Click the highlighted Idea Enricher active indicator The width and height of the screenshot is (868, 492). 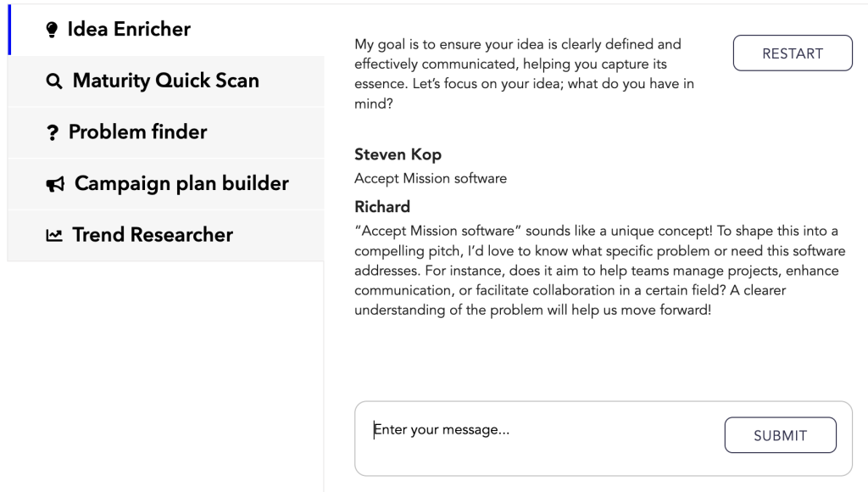pos(9,28)
